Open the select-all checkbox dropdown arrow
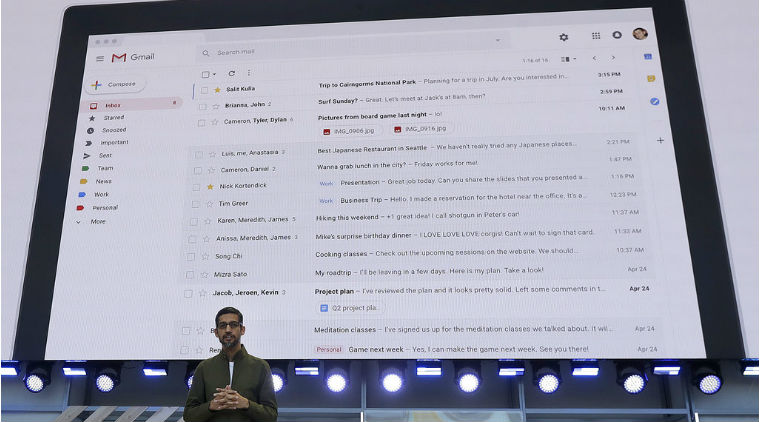 pyautogui.click(x=214, y=74)
